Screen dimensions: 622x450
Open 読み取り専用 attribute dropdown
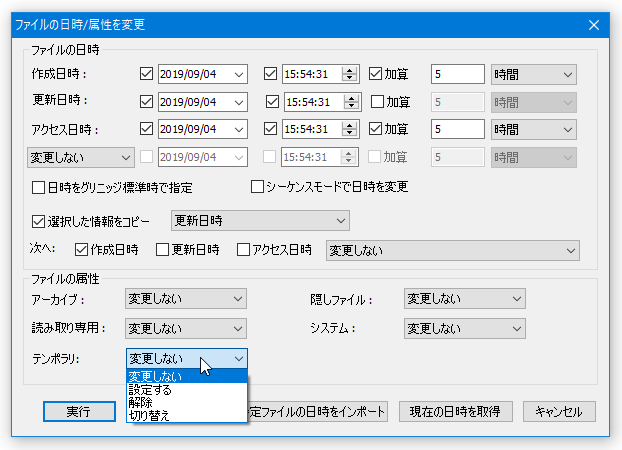pos(186,329)
